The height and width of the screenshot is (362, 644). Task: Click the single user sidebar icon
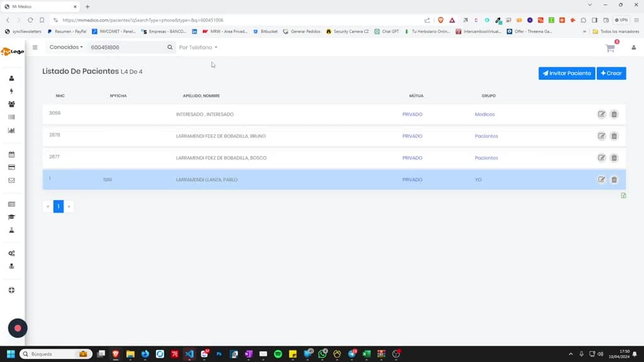(11, 78)
